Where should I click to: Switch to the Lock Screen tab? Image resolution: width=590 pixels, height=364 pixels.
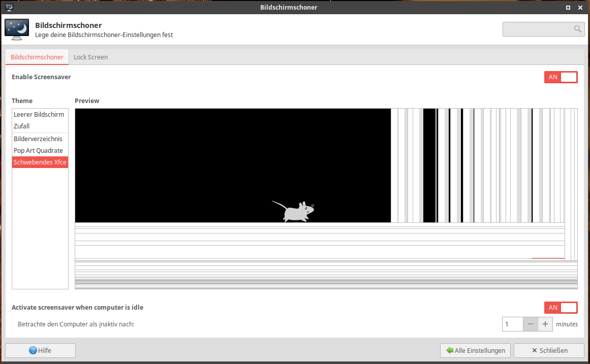pos(90,57)
